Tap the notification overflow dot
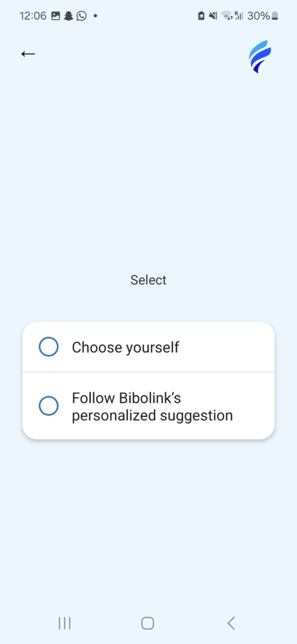 tap(95, 16)
